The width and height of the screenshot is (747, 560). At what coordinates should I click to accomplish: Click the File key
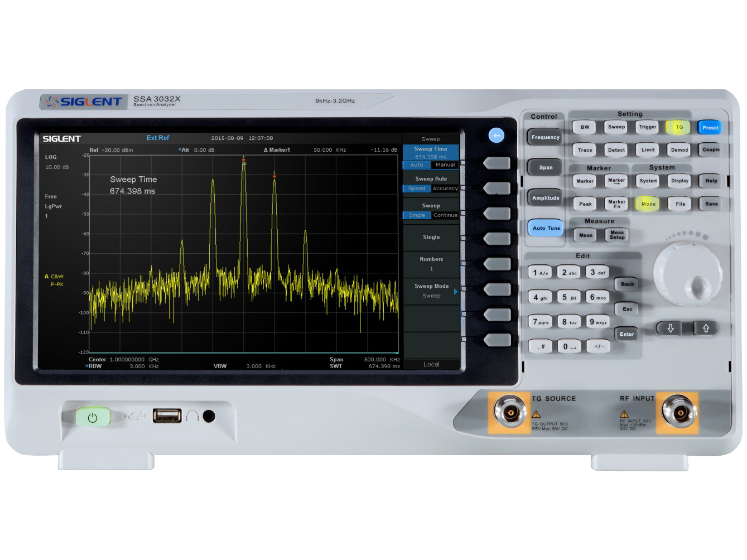click(680, 204)
